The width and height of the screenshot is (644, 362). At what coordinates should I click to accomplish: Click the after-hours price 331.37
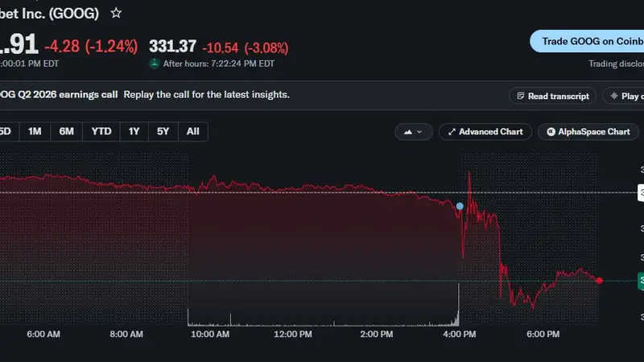point(172,47)
